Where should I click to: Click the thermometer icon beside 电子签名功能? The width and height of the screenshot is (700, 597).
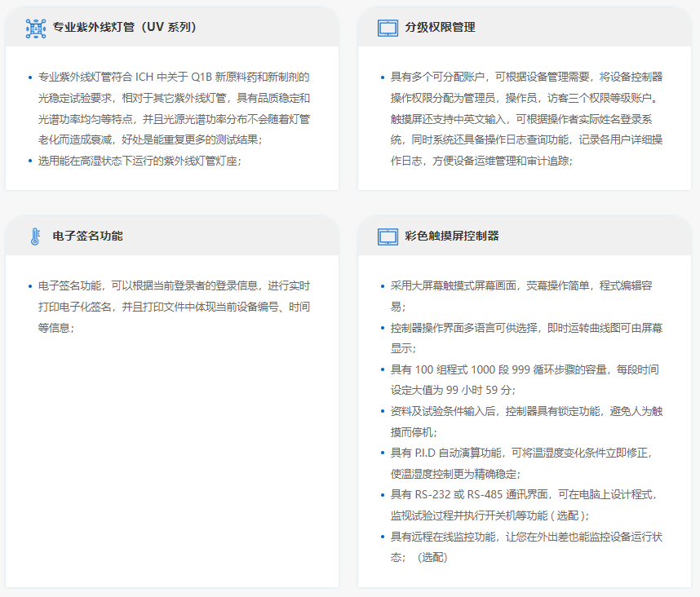36,237
